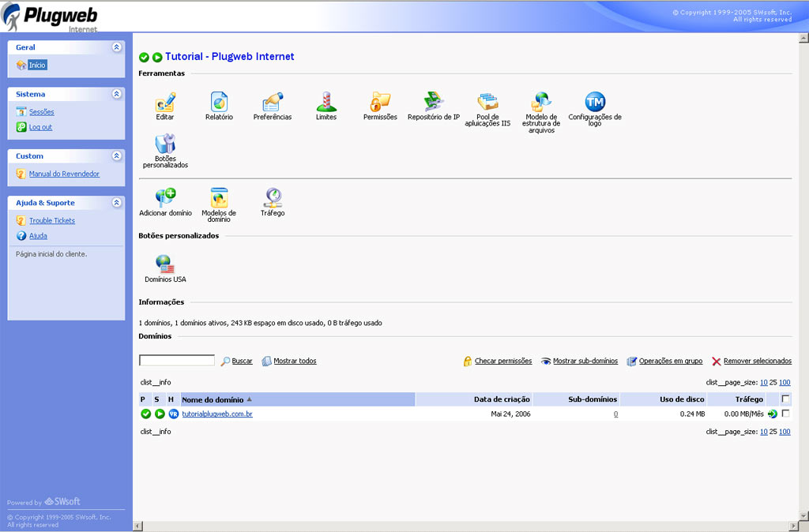Click the Ajuda question mark icon

(21, 235)
